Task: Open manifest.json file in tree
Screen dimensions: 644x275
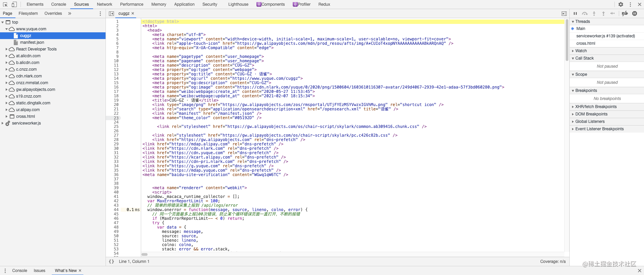Action: (x=32, y=42)
